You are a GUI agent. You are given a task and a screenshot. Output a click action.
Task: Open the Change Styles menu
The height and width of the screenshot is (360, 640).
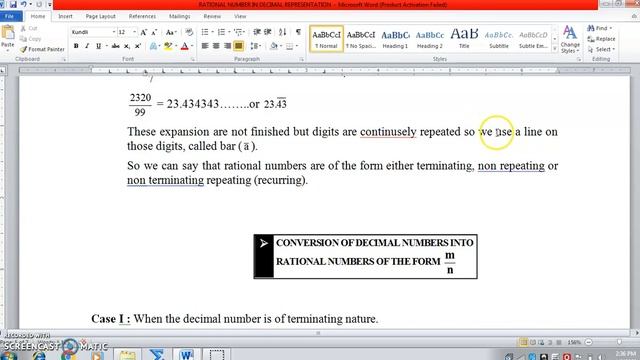(570, 39)
